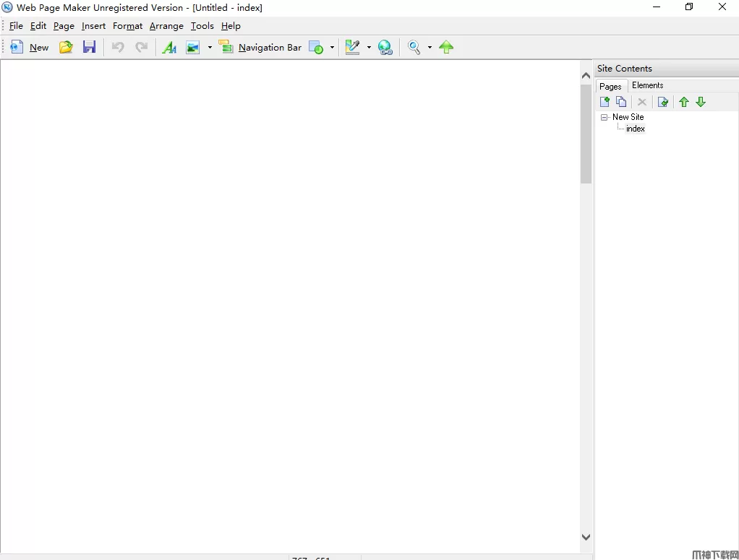Click the New button in toolbar

click(30, 48)
